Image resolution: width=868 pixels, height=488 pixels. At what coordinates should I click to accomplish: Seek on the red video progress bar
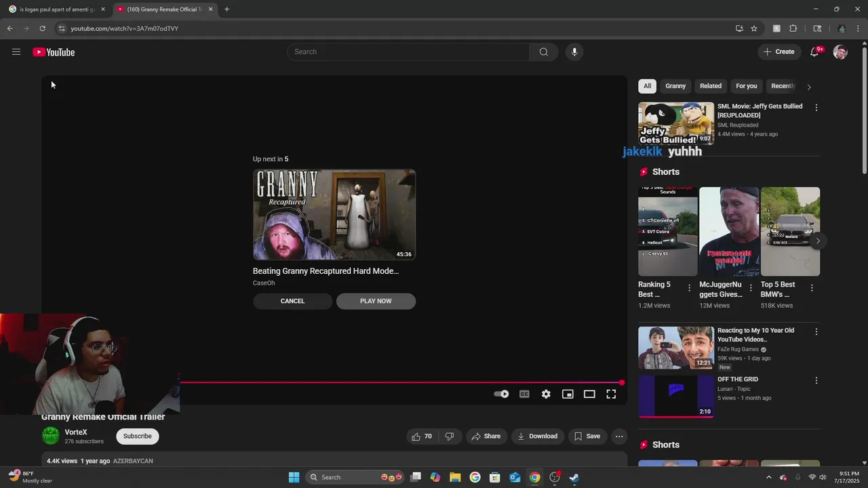[400, 383]
